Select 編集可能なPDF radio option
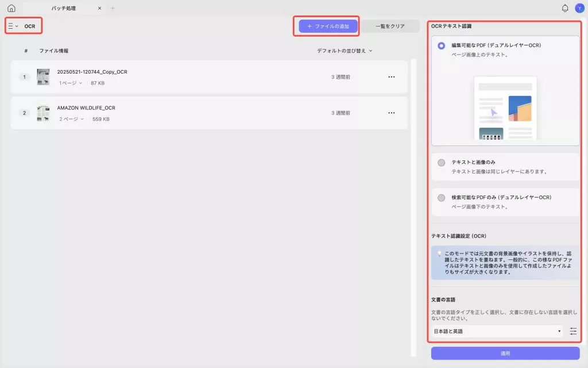588x368 pixels. [442, 45]
